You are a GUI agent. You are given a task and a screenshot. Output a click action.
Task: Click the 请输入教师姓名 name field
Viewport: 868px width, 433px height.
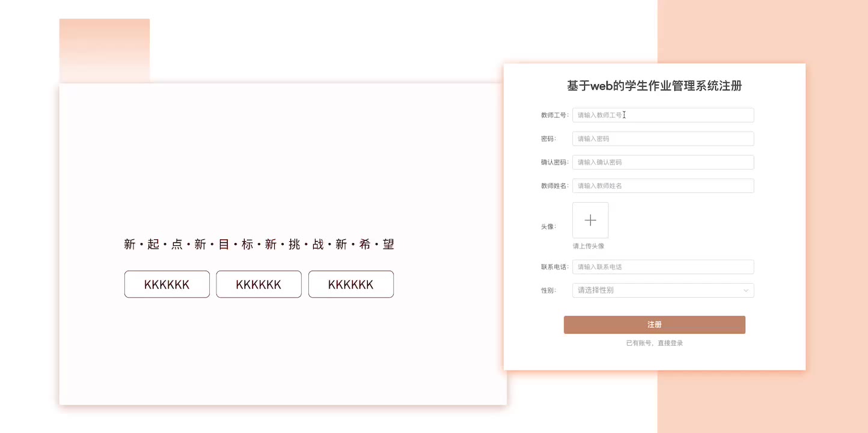[663, 186]
